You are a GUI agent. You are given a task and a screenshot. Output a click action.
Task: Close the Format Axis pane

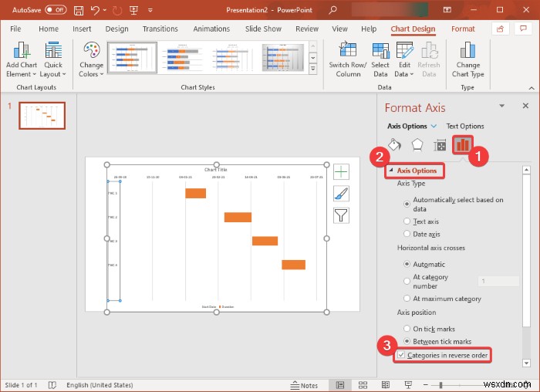tap(525, 106)
